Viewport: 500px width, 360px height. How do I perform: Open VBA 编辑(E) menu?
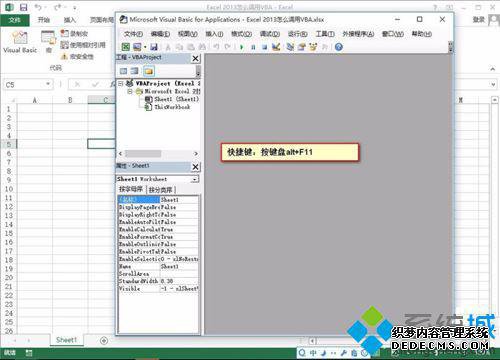click(160, 34)
